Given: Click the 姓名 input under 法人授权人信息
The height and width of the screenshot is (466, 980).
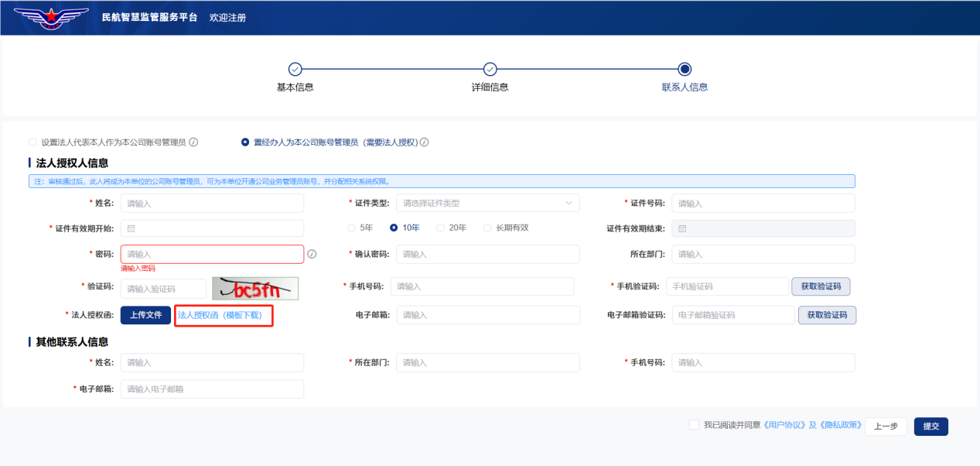Looking at the screenshot, I should click(x=213, y=202).
